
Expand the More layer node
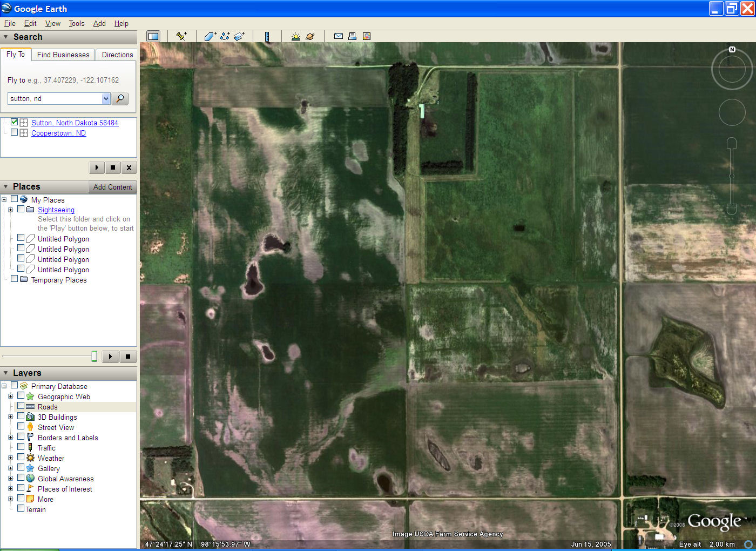(x=10, y=499)
